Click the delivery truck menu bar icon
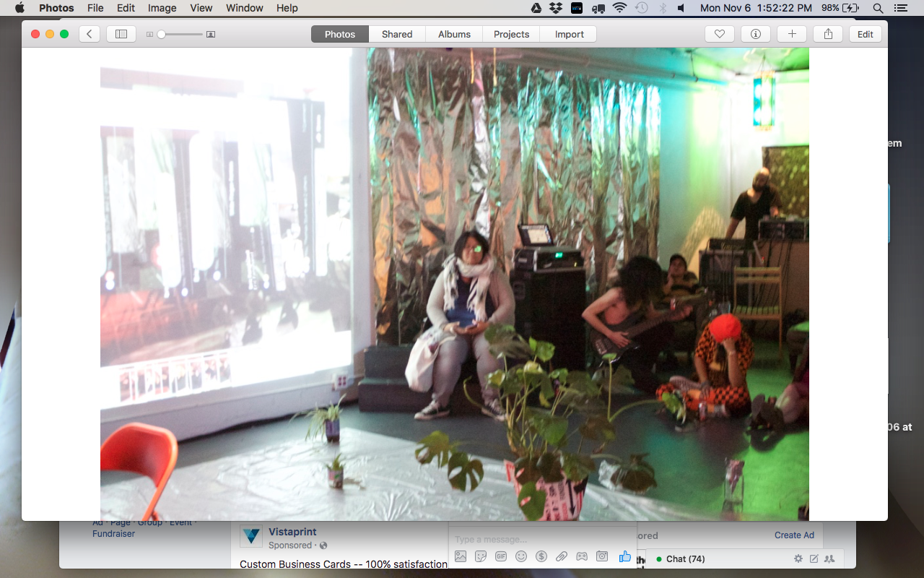Viewport: 924px width, 578px height. [x=598, y=8]
